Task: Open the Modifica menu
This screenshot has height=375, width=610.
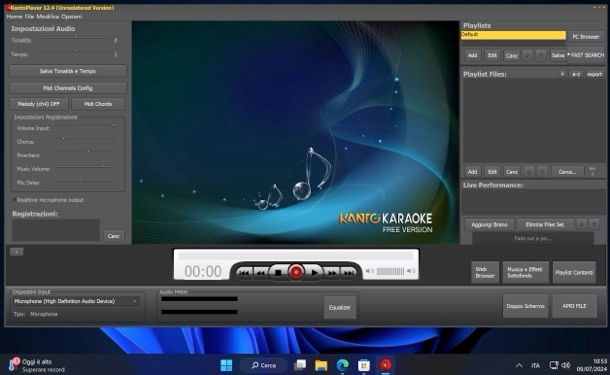Action: click(x=48, y=17)
